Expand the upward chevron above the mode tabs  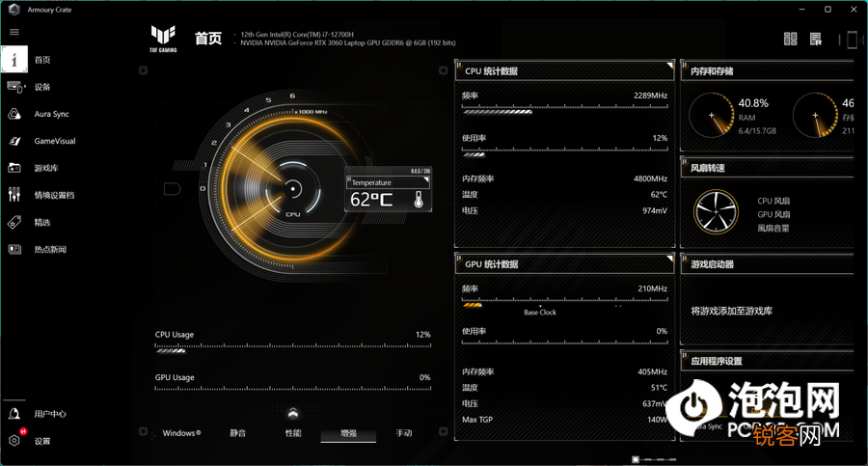(293, 413)
